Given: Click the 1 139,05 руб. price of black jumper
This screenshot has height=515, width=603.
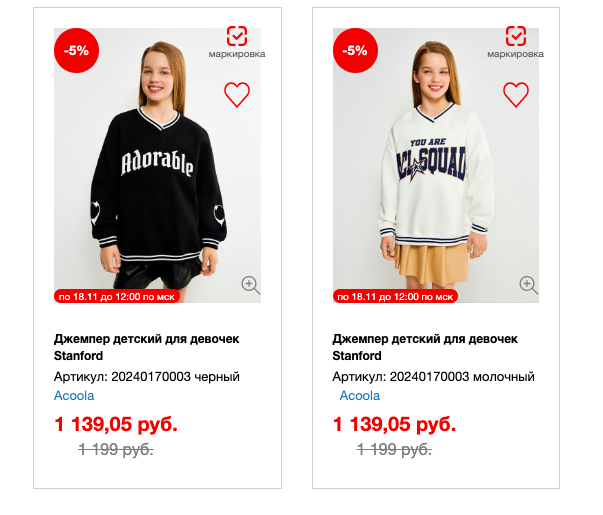Looking at the screenshot, I should 115,425.
